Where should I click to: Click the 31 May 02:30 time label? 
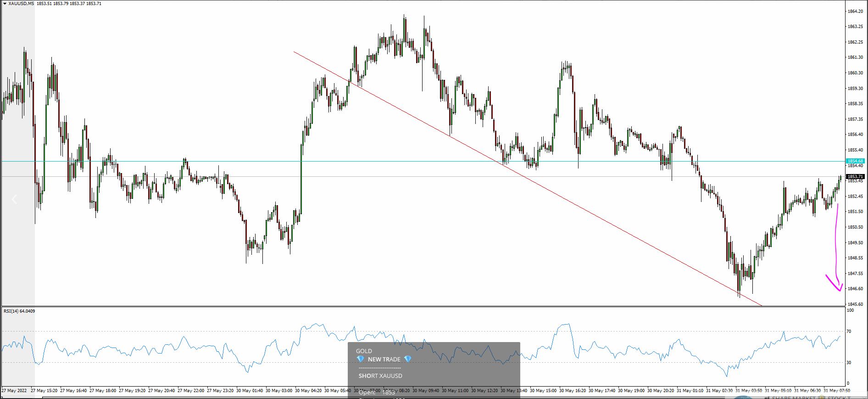tap(719, 391)
